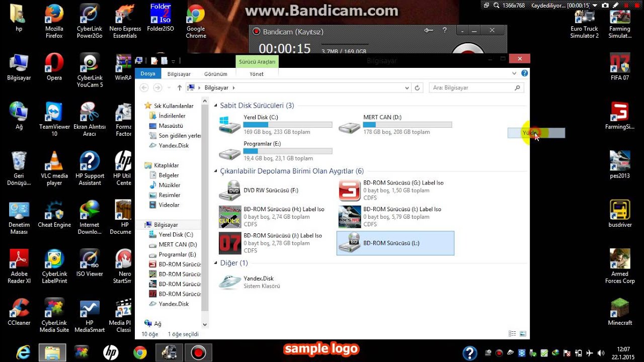The height and width of the screenshot is (362, 644).
Task: Select the BD-ROM Sürücüsü (H:) drive
Action: 275,217
